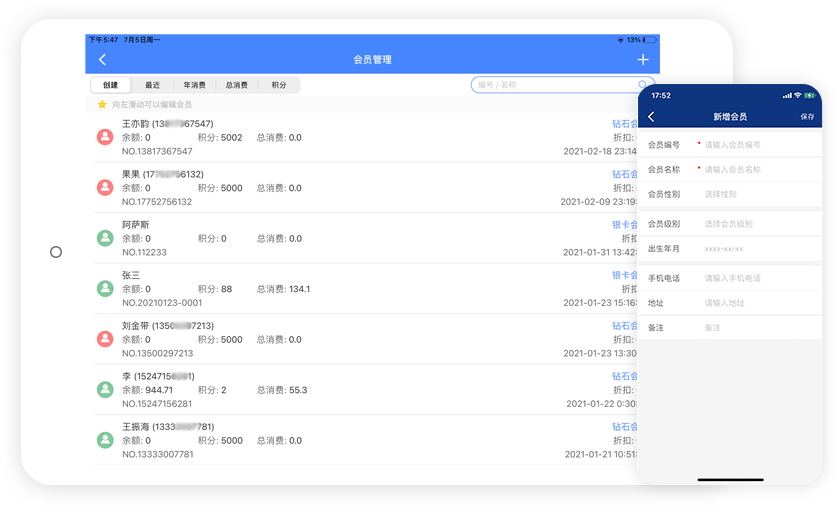
Task: Sort members by 积分 tab
Action: (279, 86)
